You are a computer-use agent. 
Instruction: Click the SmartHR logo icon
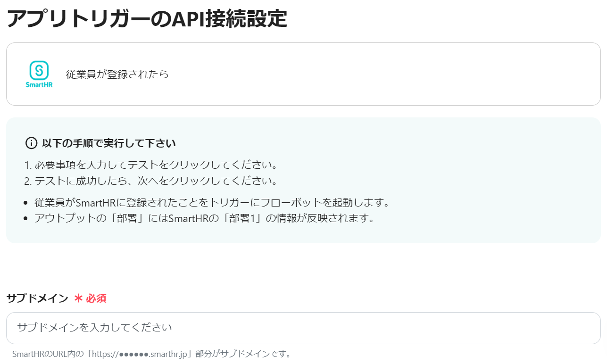tap(39, 70)
